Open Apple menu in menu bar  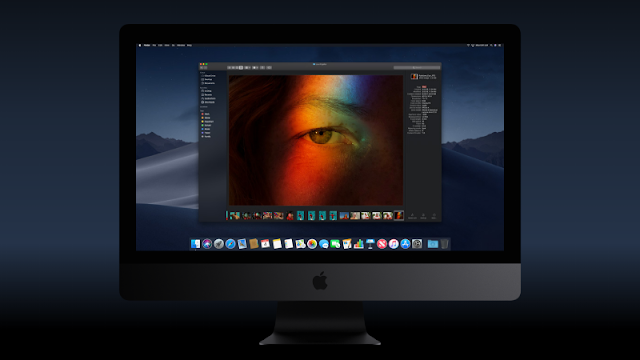[140, 45]
